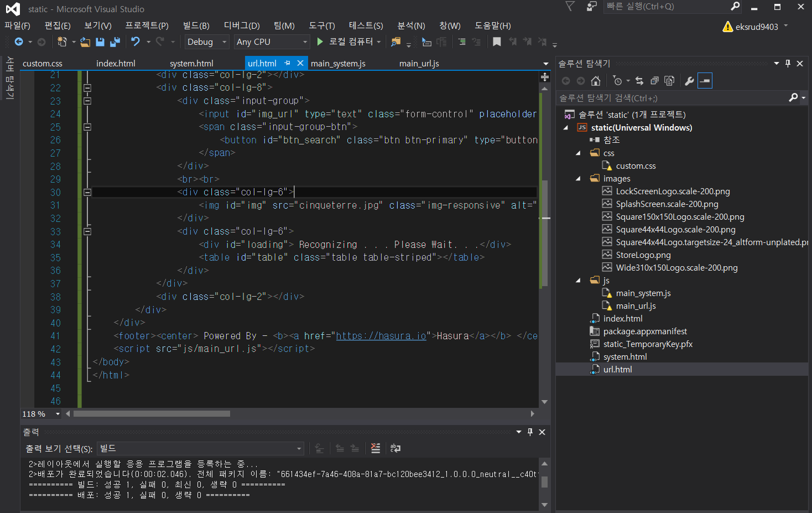This screenshot has height=513, width=812.
Task: Collapse the images folder
Action: point(577,178)
